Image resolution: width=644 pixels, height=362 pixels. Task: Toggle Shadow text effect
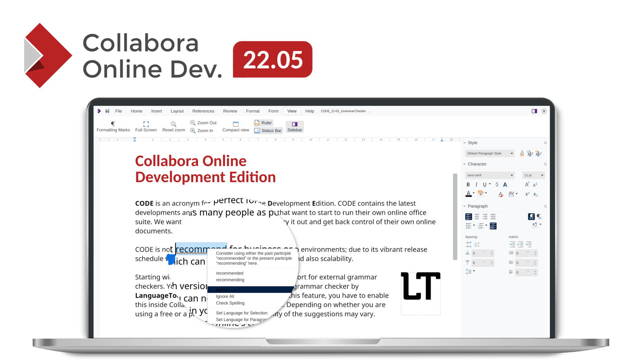tap(505, 185)
